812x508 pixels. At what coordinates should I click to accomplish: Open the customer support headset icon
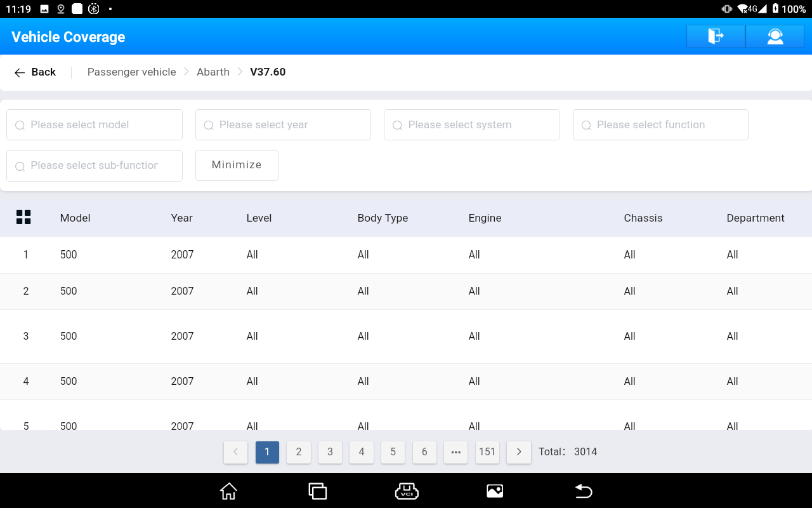775,36
